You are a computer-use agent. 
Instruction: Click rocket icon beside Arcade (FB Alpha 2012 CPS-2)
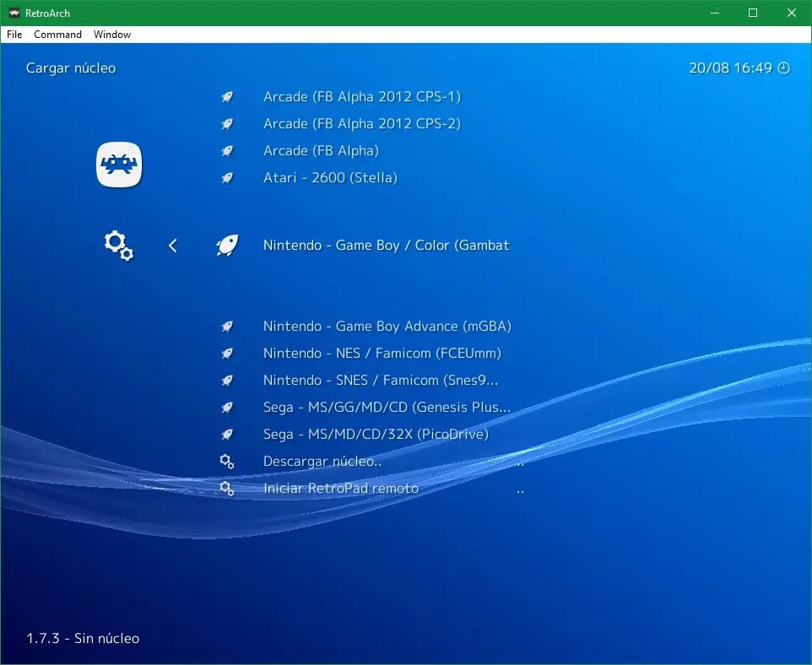click(227, 124)
